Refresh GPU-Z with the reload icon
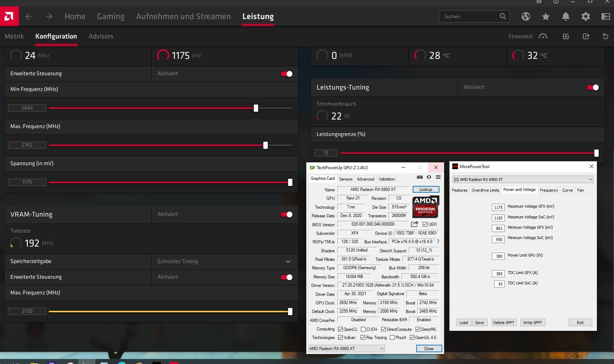The width and height of the screenshot is (614, 364). point(429,177)
